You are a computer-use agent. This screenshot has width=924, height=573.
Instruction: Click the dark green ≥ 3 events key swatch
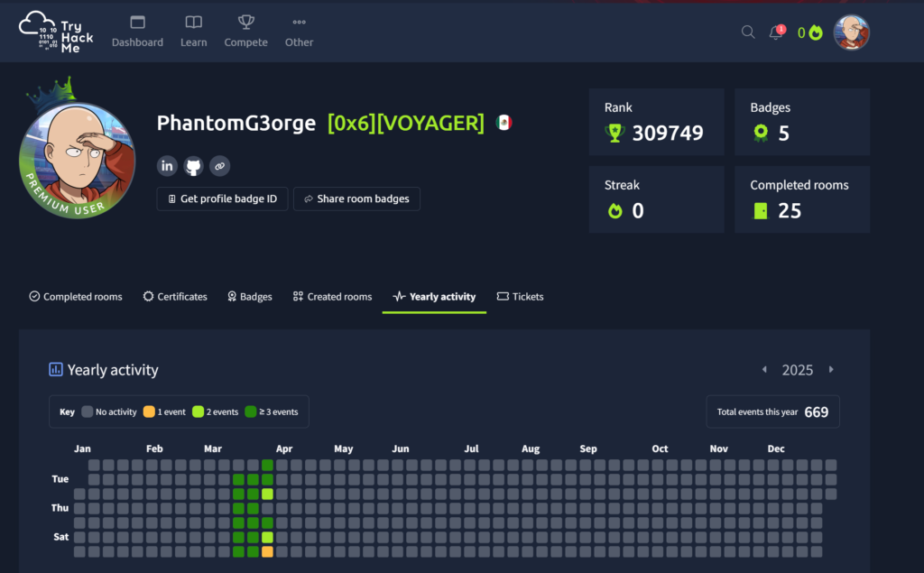251,411
